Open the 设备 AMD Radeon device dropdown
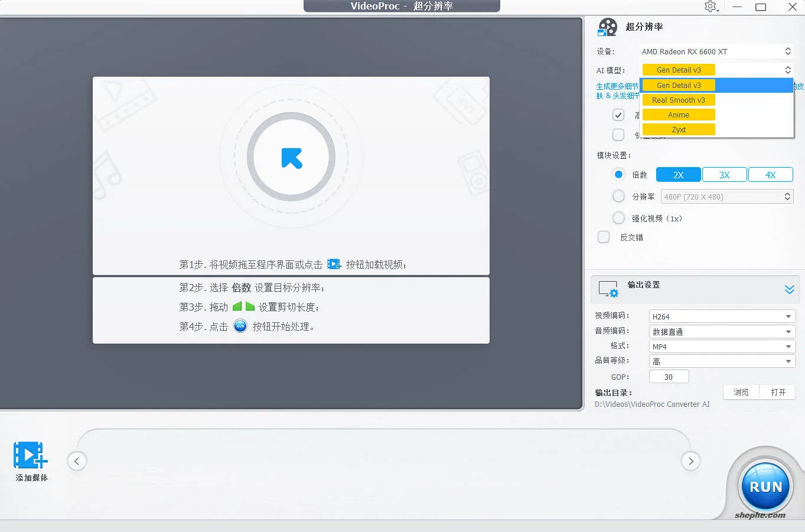 coord(716,51)
